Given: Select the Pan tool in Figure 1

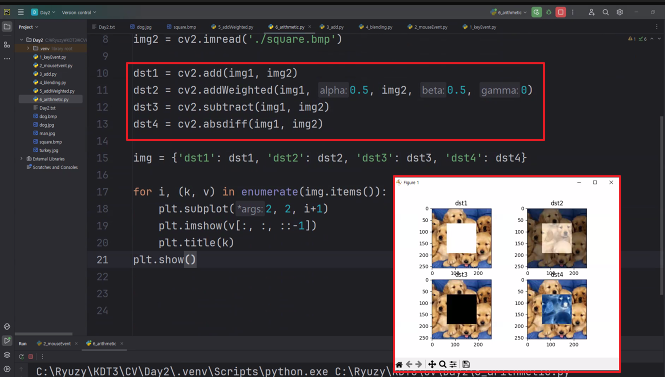Looking at the screenshot, I should (x=432, y=364).
